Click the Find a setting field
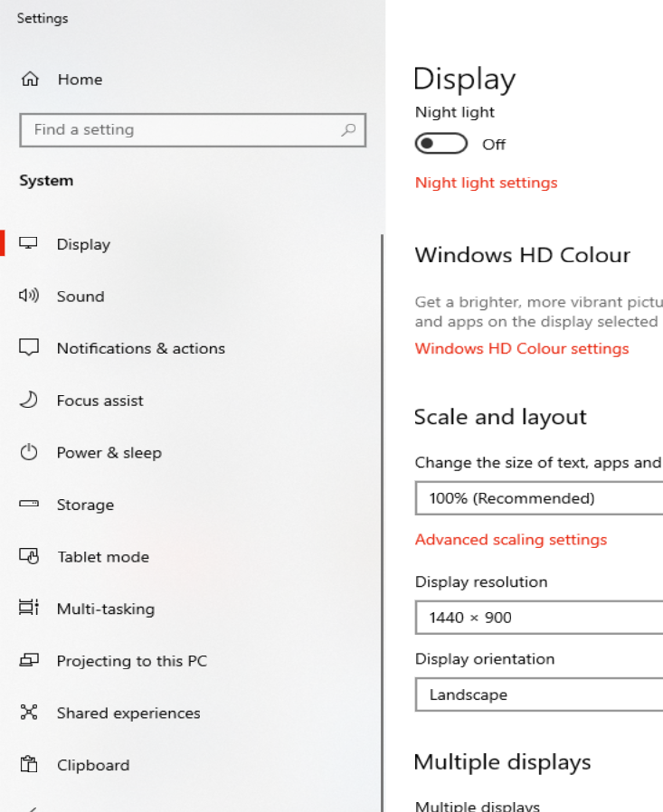Screen dimensions: 663x812 click(193, 130)
